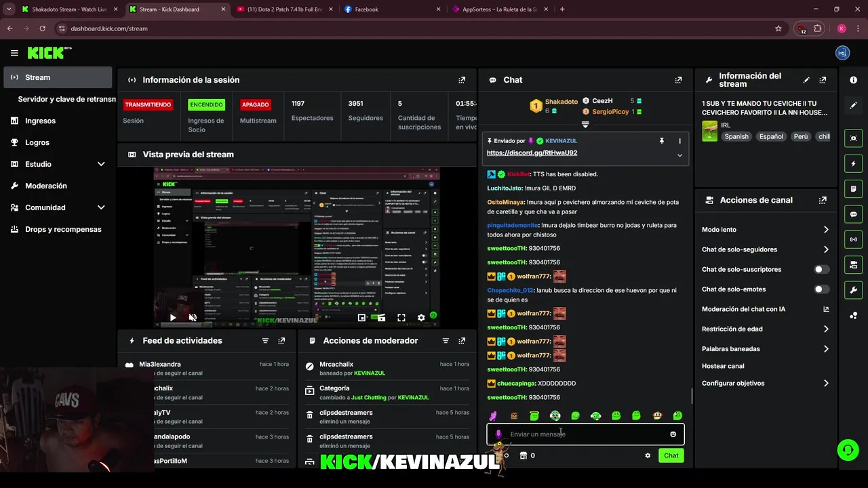This screenshot has width=868, height=488.
Task: Open Chat de solo-seguidores options
Action: coord(766,249)
